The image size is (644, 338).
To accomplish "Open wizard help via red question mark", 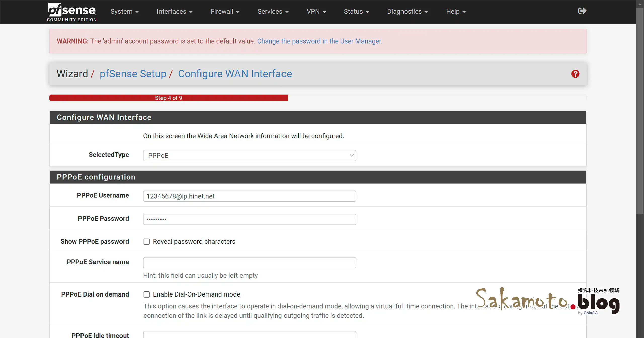I will coord(575,74).
